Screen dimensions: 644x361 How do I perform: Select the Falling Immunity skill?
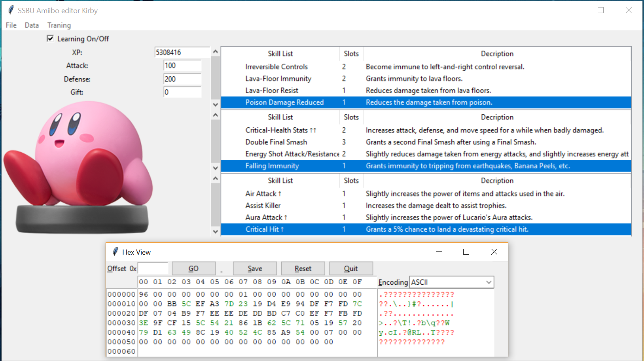point(426,166)
